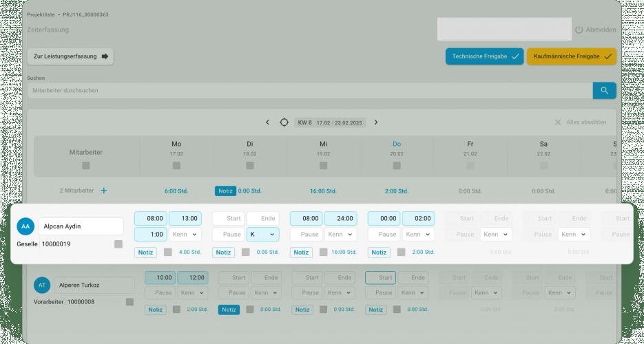Viewport: 644px width, 344px height.
Task: Click Alpcan Aydin name field
Action: tap(81, 226)
